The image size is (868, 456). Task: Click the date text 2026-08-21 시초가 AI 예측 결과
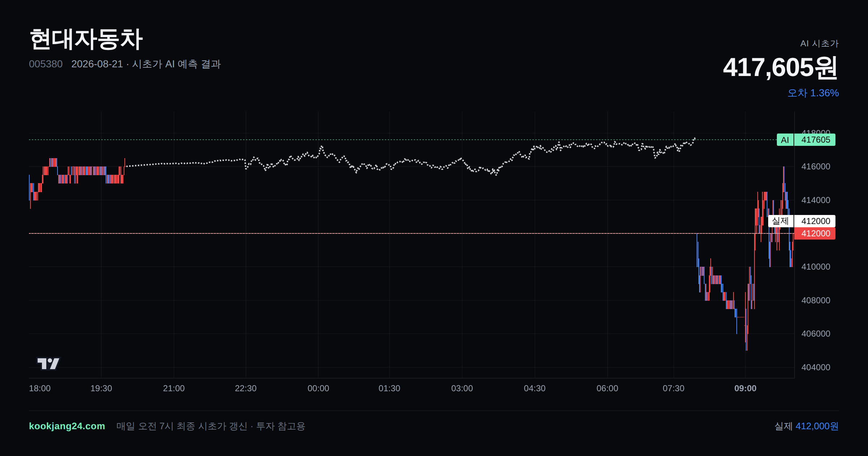146,64
